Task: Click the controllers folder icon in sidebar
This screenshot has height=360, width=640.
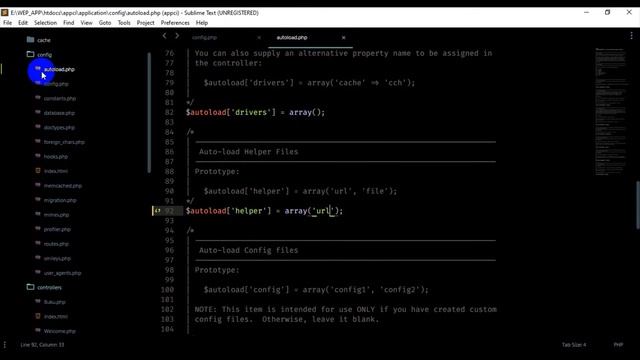Action: coord(30,287)
